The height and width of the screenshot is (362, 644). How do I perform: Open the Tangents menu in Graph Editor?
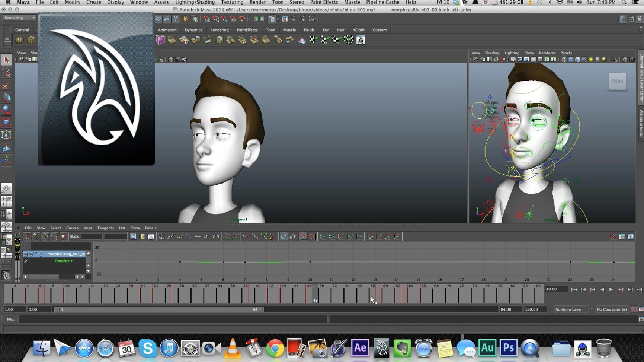(x=105, y=228)
